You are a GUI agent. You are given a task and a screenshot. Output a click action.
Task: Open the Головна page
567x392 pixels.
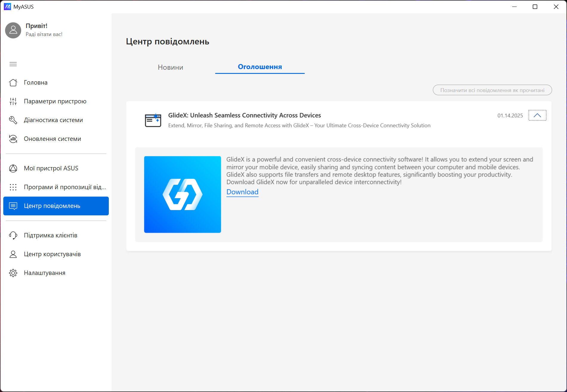[56, 83]
